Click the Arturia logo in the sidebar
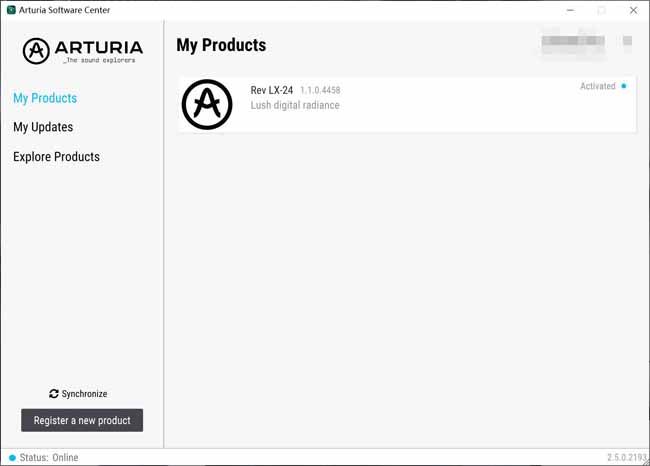Viewport: 650px width, 466px height. click(82, 51)
